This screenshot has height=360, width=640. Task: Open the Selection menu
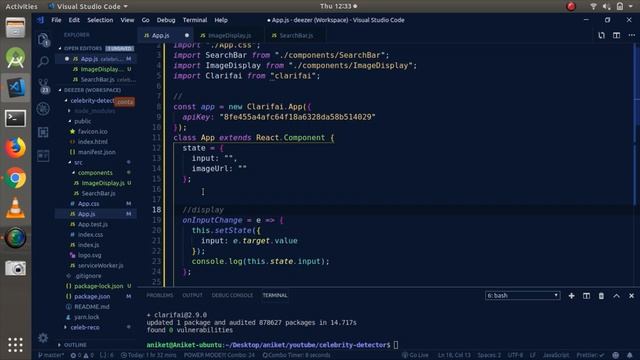pos(100,20)
